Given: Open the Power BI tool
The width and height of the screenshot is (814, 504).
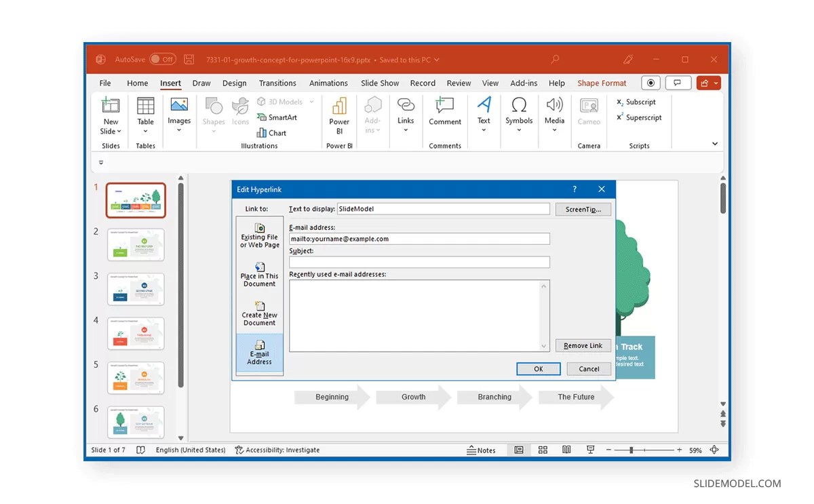Looking at the screenshot, I should click(x=338, y=115).
